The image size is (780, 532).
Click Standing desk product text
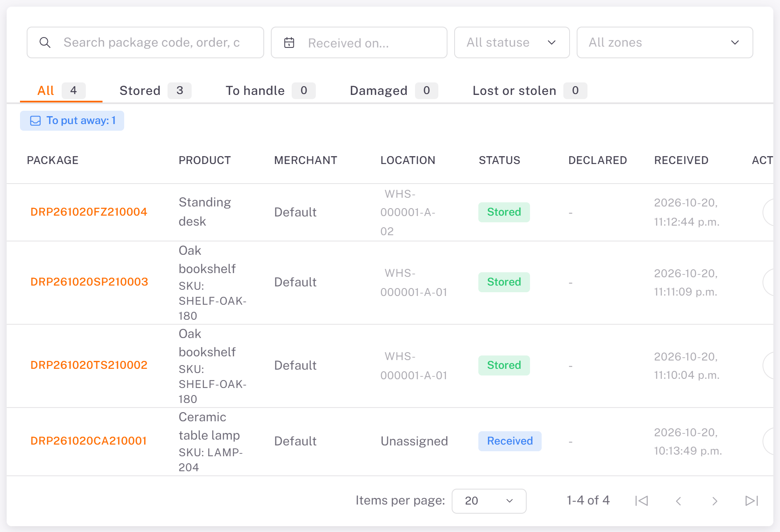coord(205,212)
